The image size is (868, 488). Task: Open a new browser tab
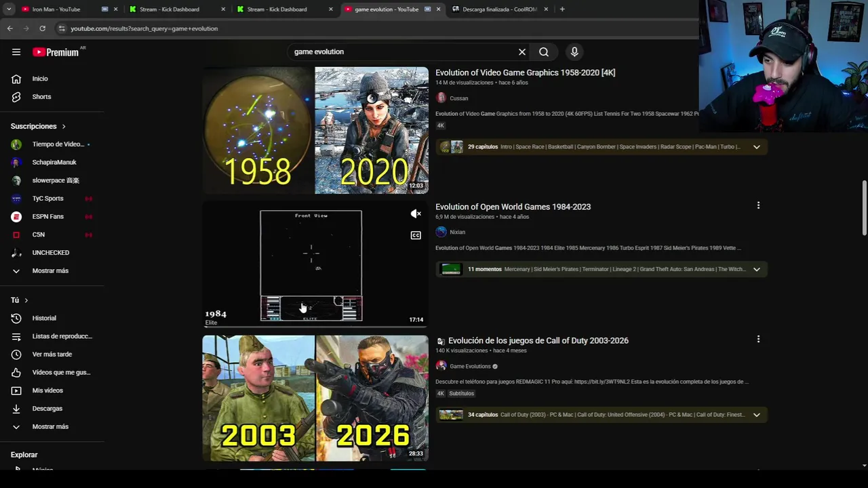coord(562,9)
